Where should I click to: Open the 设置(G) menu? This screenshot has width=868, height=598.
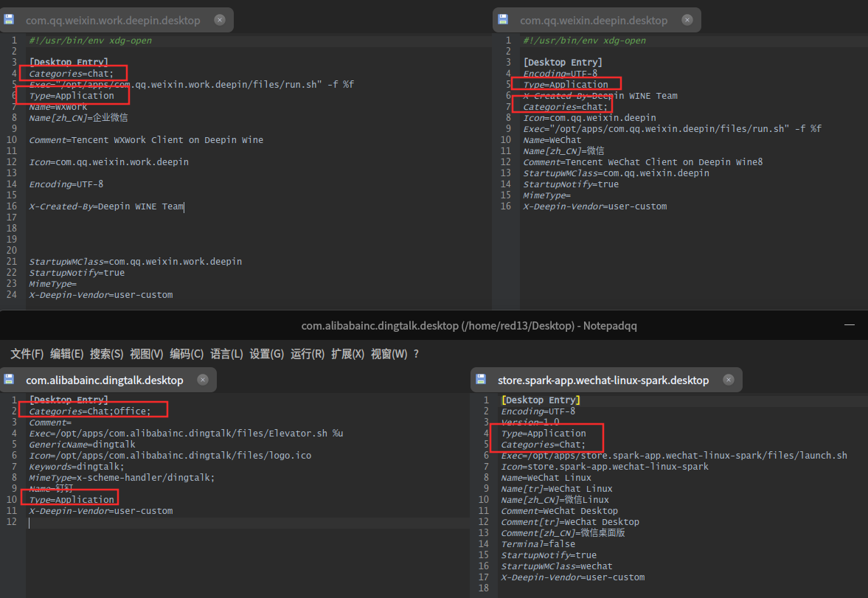point(267,354)
